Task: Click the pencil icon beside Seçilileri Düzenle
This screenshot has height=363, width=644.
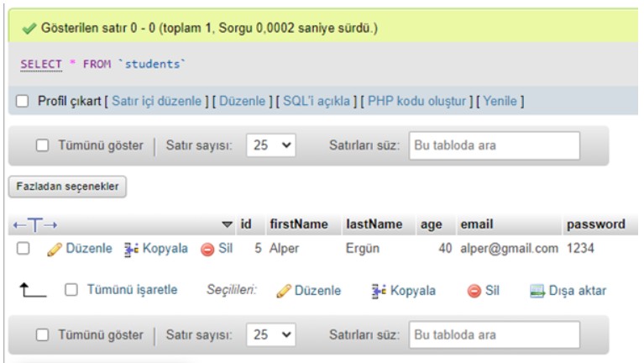Action: (x=283, y=291)
